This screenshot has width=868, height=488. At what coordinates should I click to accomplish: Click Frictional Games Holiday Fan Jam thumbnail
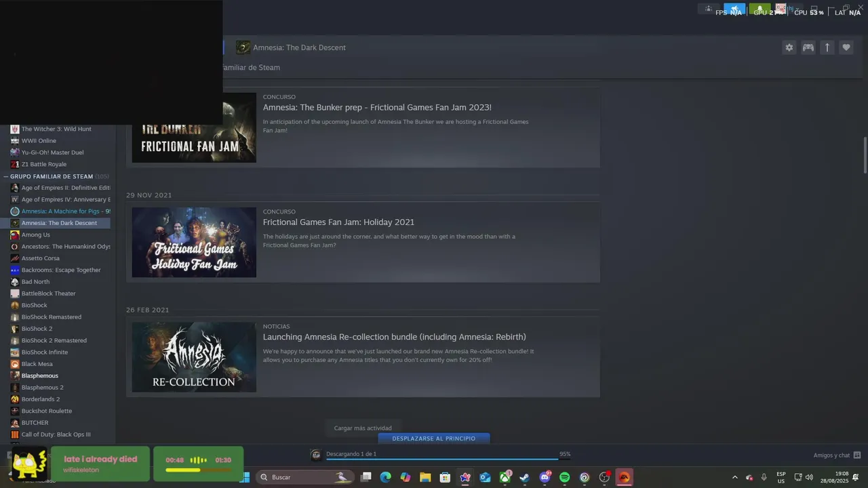[x=194, y=242]
